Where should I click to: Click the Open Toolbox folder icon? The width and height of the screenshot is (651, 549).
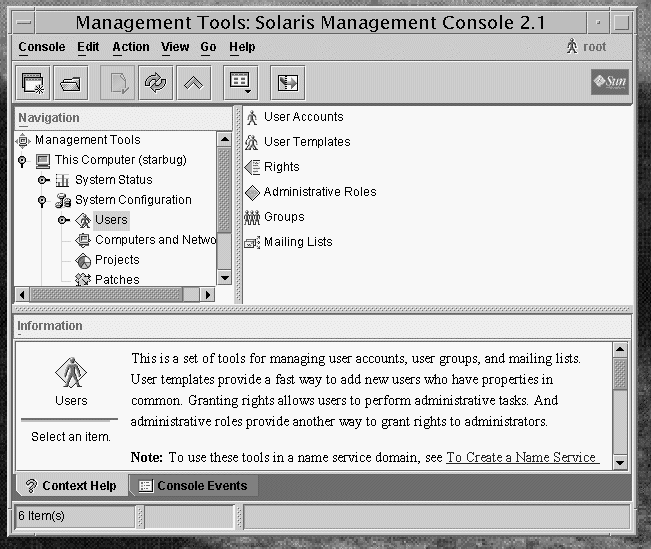72,83
